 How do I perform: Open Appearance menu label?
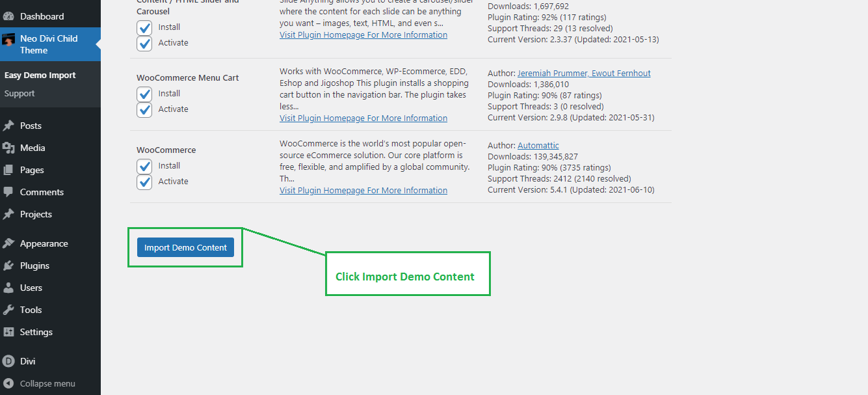(44, 243)
